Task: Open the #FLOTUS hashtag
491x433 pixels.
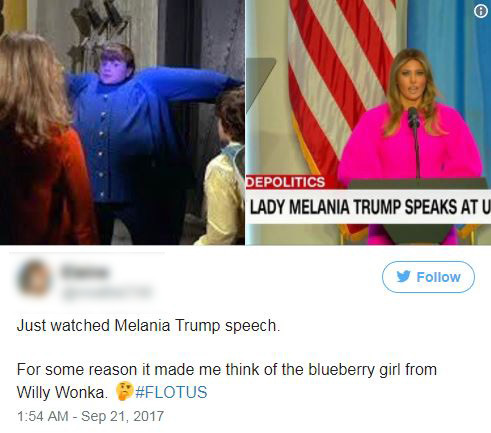Action: pyautogui.click(x=171, y=392)
